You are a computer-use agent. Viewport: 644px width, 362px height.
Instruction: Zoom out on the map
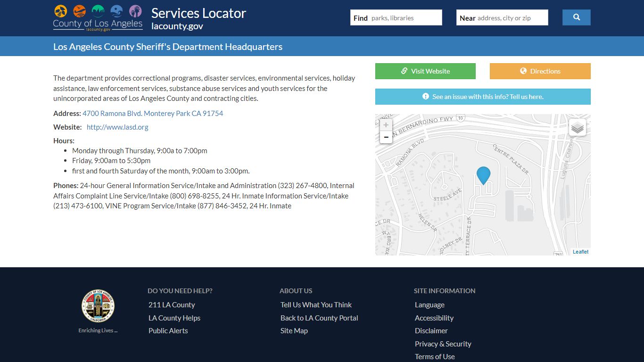tap(386, 137)
